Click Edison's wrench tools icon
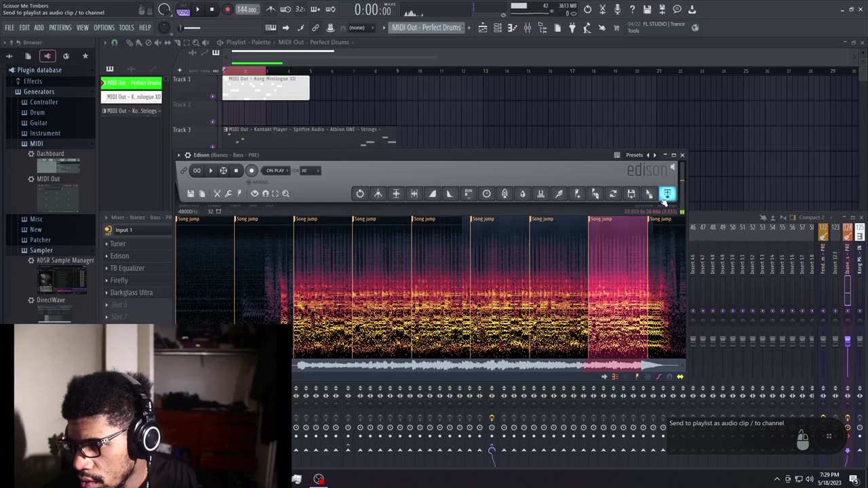868x488 pixels. click(228, 194)
